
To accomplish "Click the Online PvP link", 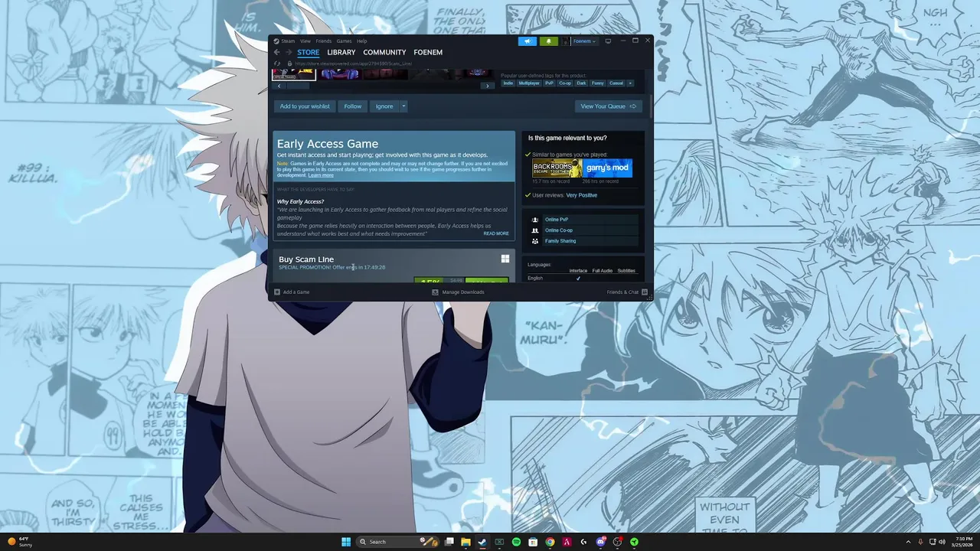I will click(557, 220).
